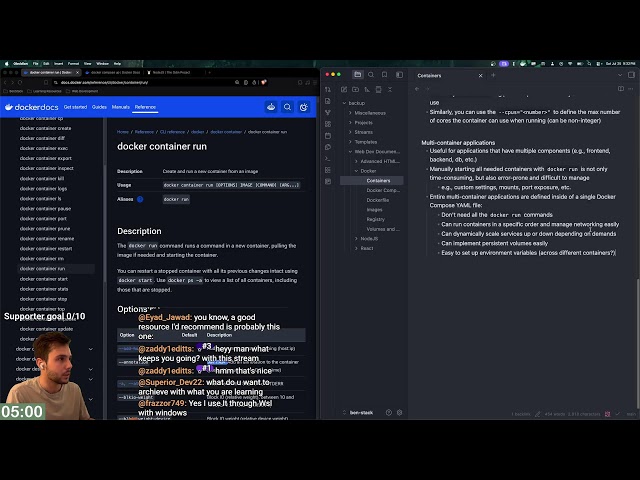Close the docker container run browser tab
Screen dimensions: 640x480
click(x=77, y=72)
